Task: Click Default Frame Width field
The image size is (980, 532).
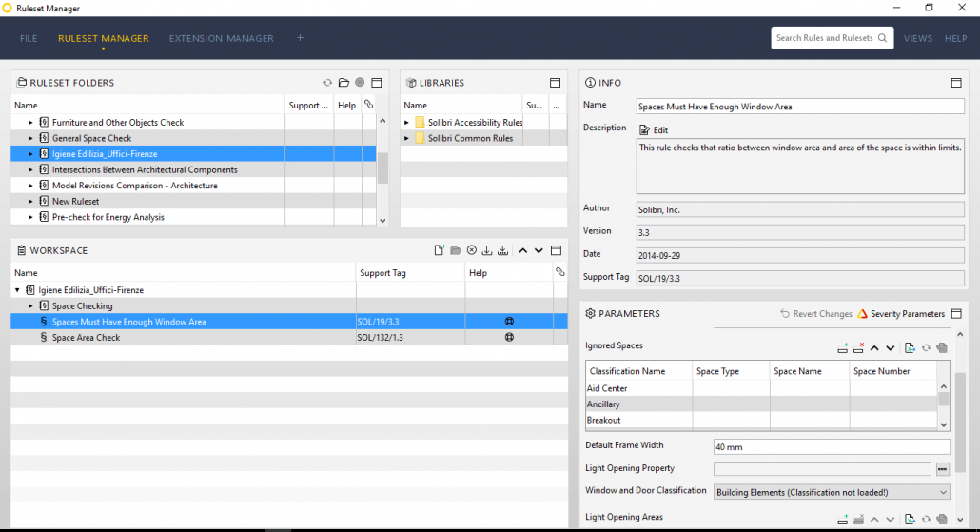Action: click(832, 447)
